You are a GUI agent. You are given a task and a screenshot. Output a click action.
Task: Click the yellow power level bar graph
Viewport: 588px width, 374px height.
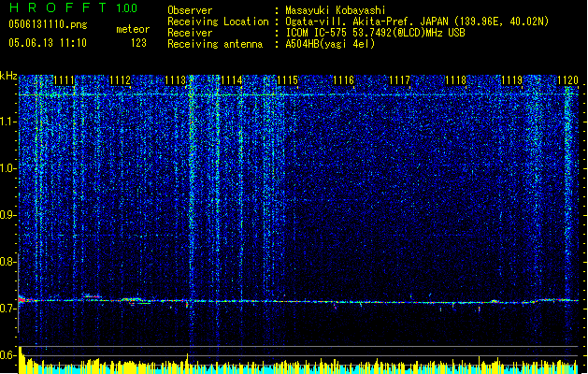pos(298,363)
